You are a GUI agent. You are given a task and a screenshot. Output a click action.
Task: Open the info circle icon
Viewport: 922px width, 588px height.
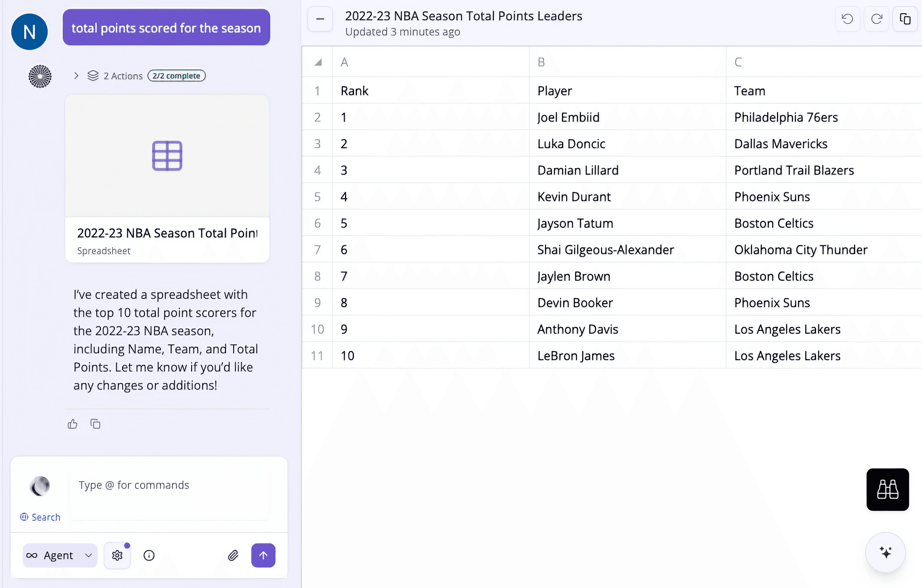(x=149, y=555)
